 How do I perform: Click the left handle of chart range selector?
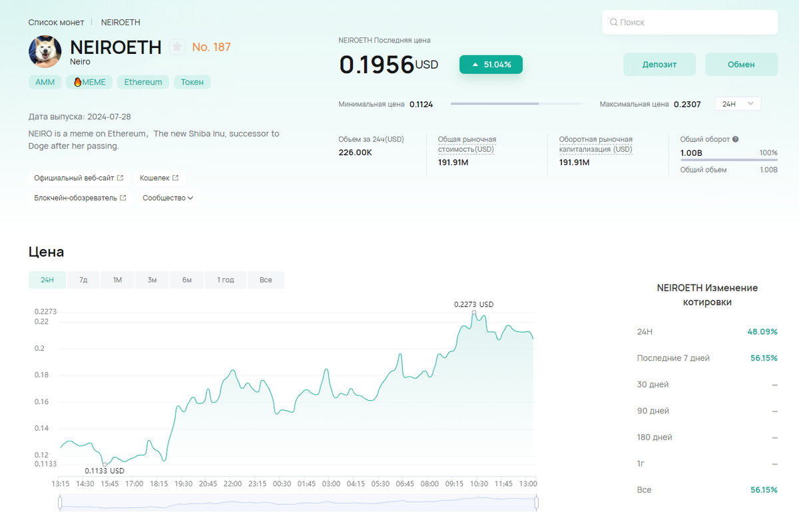click(x=60, y=503)
